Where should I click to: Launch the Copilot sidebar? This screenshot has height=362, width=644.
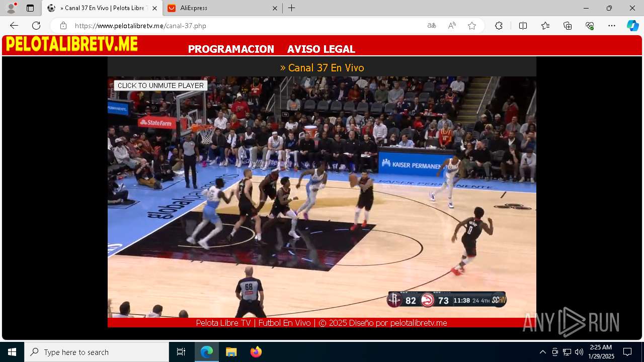[x=633, y=26]
